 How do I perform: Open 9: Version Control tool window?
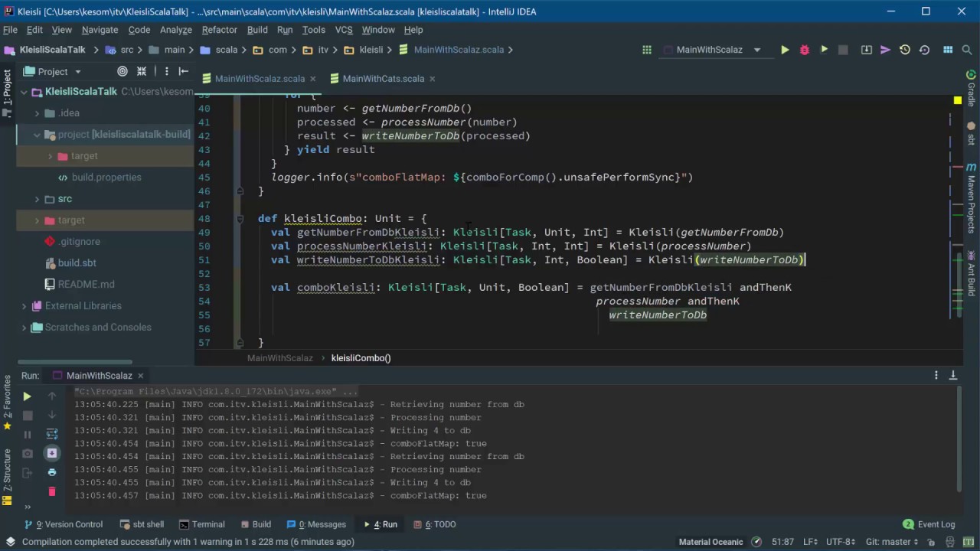point(64,525)
